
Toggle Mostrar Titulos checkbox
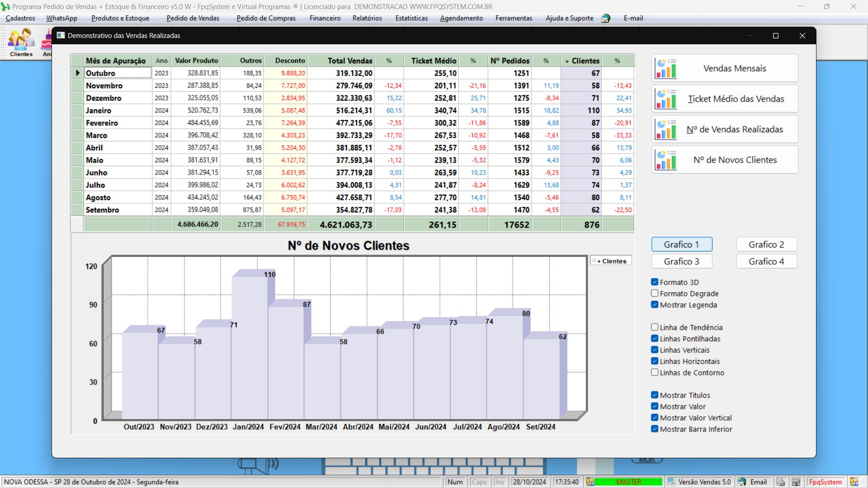tap(655, 395)
